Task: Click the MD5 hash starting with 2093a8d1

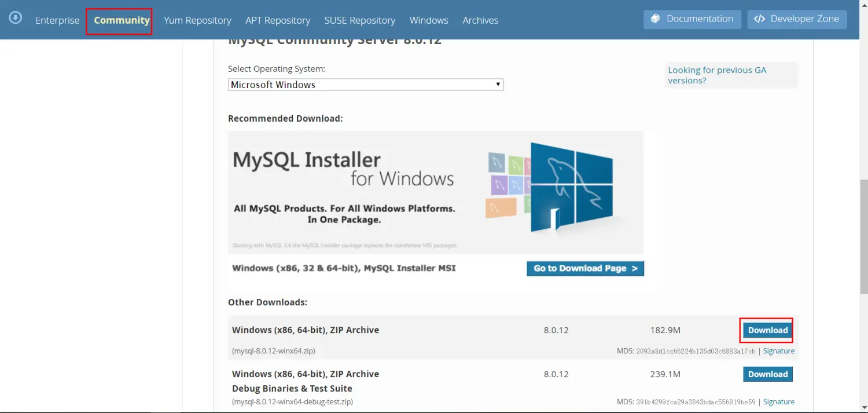Action: (x=696, y=351)
